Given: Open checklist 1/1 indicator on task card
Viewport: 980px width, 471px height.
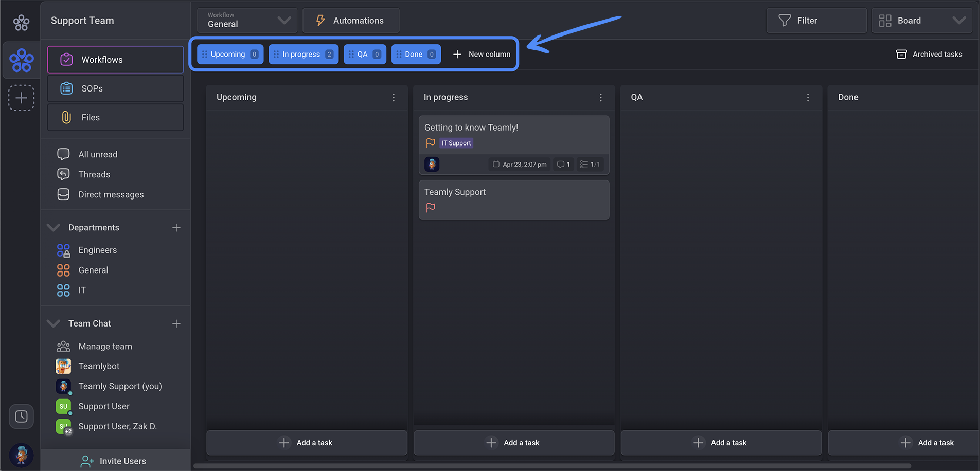Looking at the screenshot, I should 590,164.
